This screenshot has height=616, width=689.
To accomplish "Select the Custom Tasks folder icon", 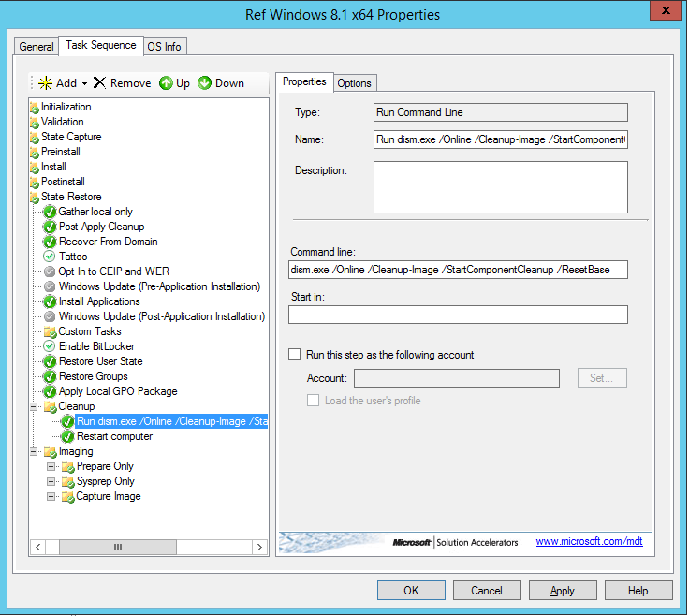I will [50, 331].
